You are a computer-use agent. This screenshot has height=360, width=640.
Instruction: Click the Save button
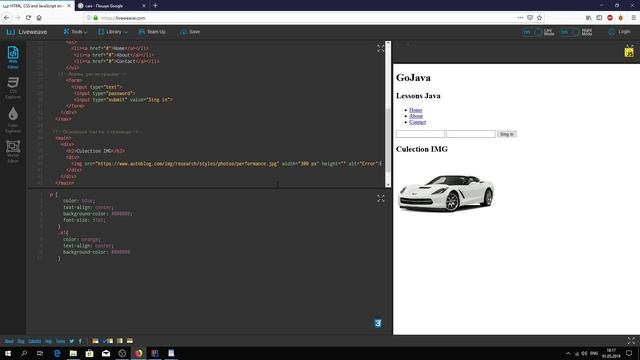(190, 32)
